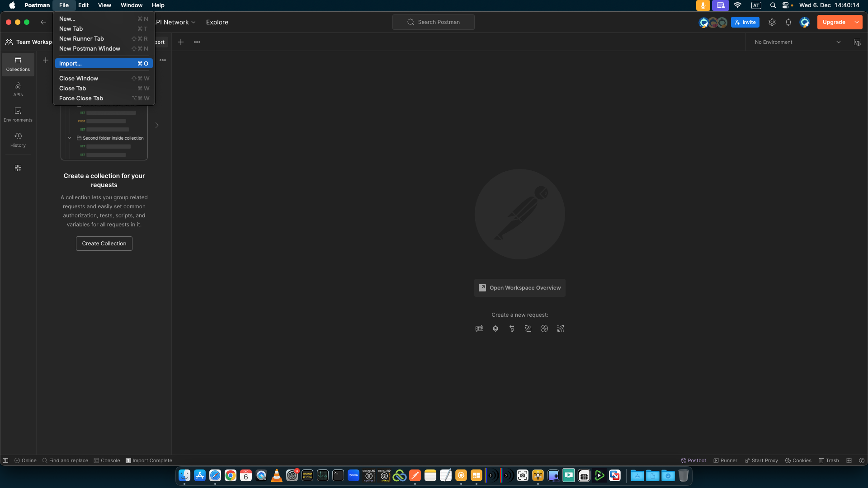This screenshot has height=488, width=868.
Task: Click the Online status indicator
Action: [25, 460]
